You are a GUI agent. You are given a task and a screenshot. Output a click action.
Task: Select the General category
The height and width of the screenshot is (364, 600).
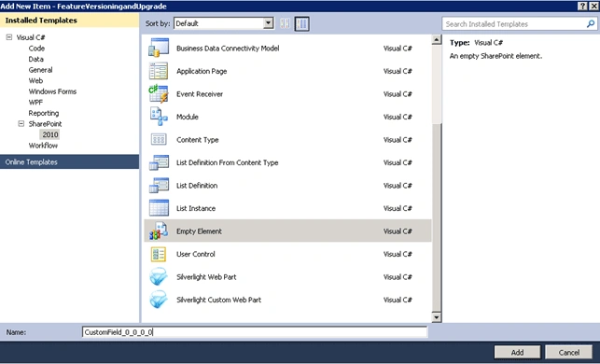pyautogui.click(x=40, y=70)
